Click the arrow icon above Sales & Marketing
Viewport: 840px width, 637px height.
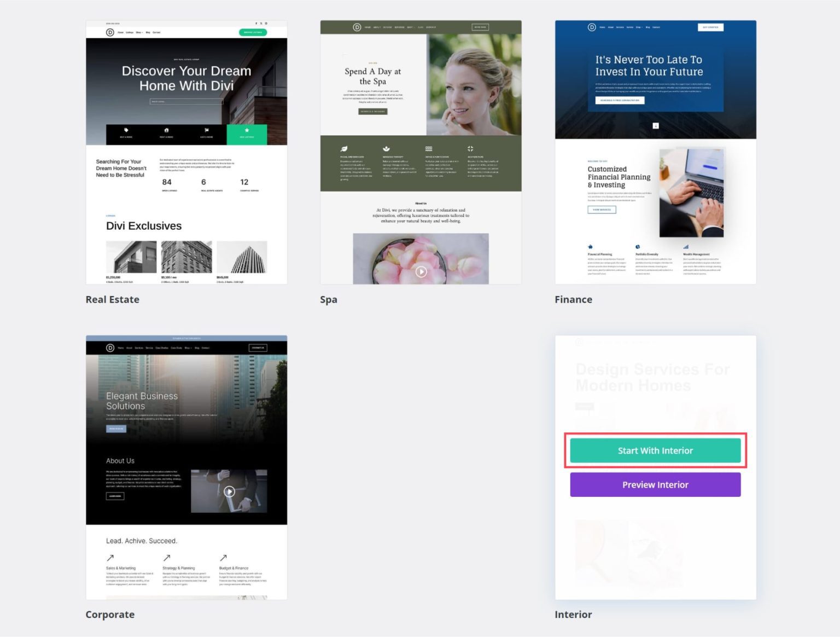pos(109,559)
